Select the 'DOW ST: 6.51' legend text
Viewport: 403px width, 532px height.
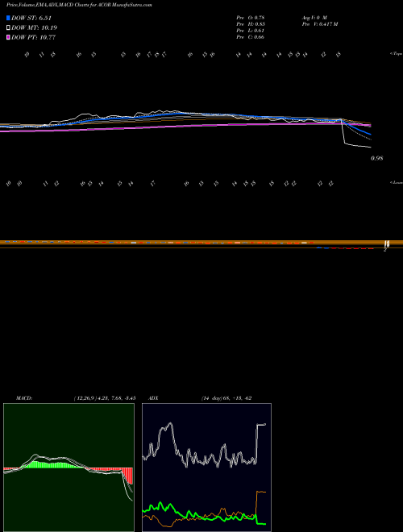[31, 18]
